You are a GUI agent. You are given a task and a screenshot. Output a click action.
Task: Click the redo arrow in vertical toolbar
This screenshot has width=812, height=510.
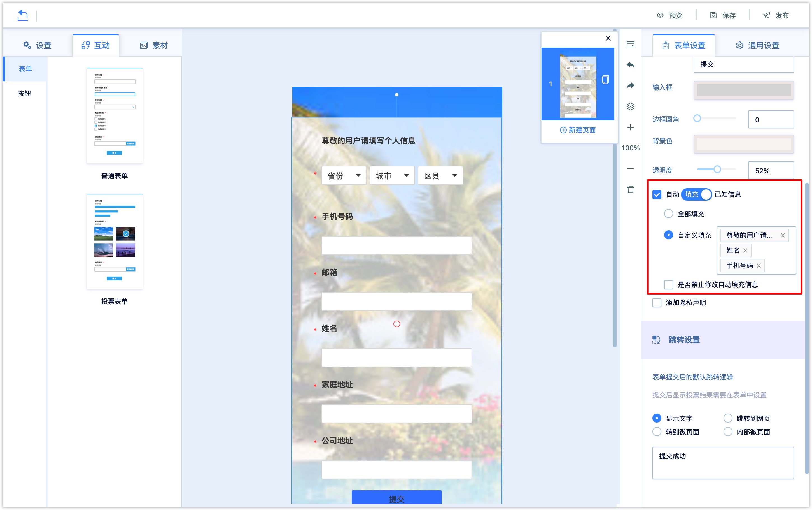tap(630, 86)
